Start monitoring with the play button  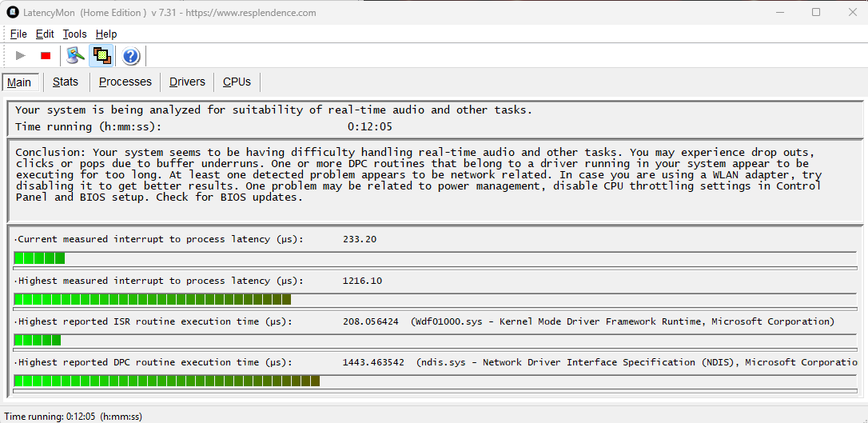click(21, 55)
